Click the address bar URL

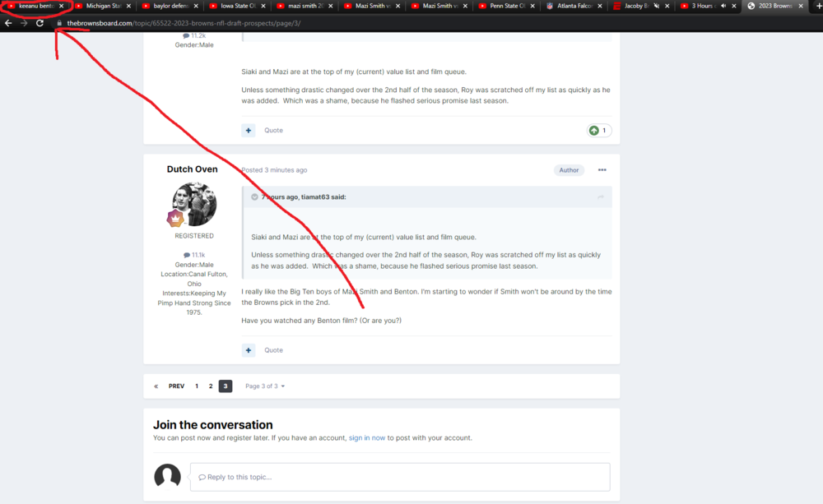[x=184, y=23]
